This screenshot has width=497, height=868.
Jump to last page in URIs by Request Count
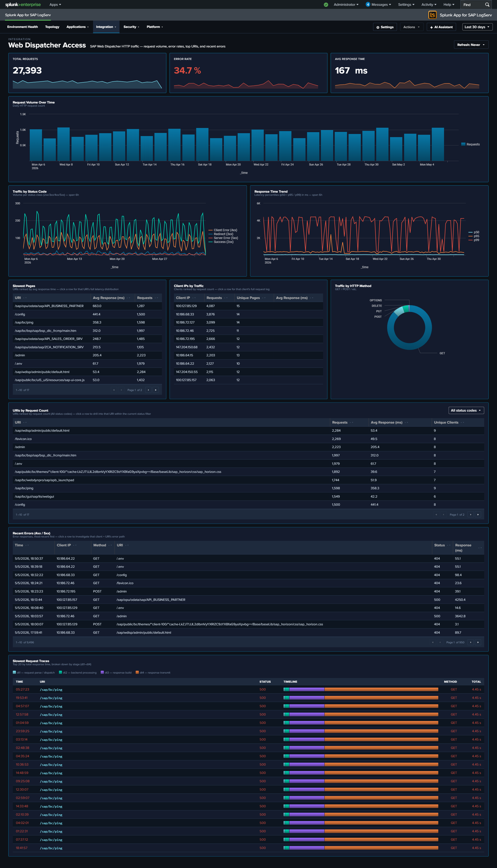478,515
